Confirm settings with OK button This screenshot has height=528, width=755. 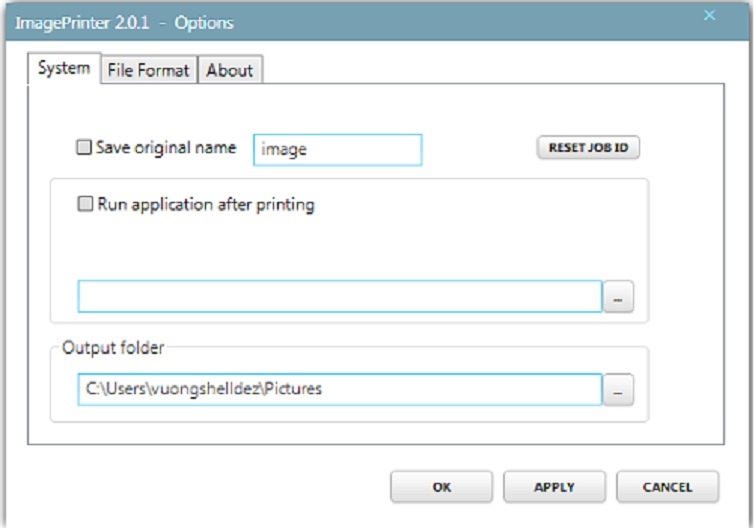point(442,487)
